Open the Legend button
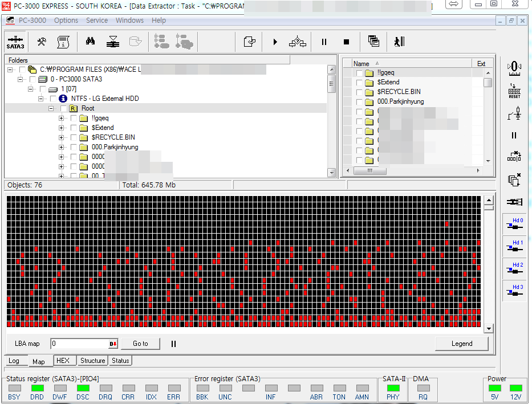 pyautogui.click(x=461, y=344)
